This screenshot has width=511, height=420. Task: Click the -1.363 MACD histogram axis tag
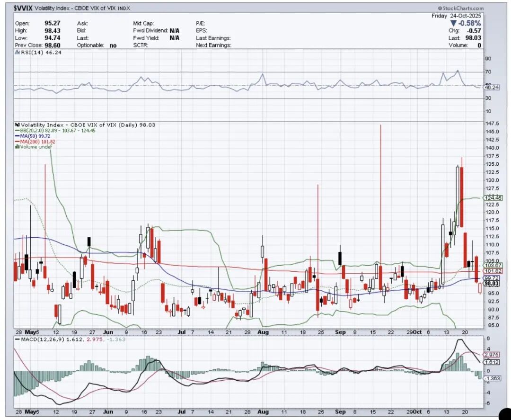[x=492, y=378]
